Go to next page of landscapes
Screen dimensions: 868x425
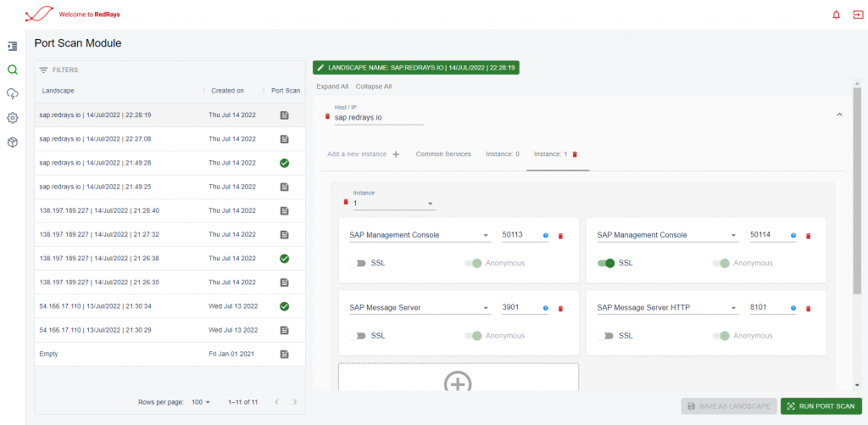click(x=295, y=402)
